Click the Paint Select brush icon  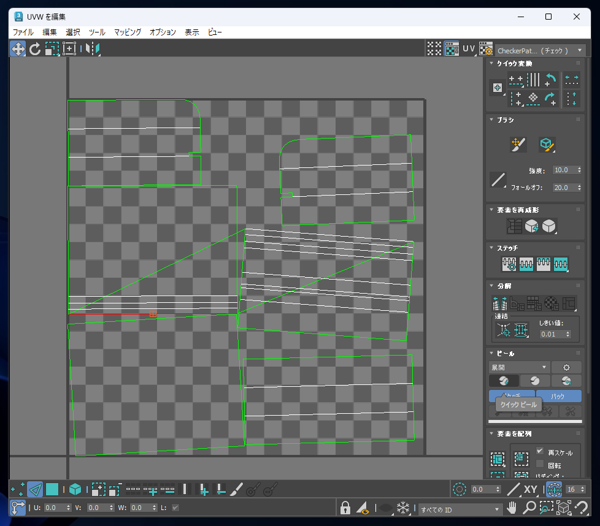pyautogui.click(x=236, y=489)
